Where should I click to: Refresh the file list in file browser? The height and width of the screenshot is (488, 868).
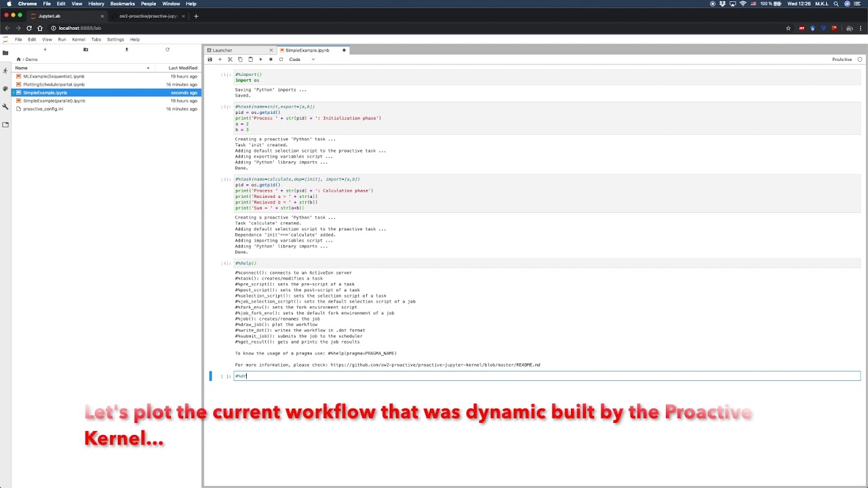tap(167, 49)
